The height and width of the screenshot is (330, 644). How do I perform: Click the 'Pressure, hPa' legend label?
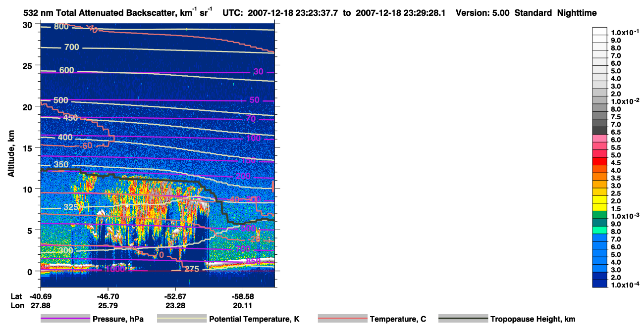click(x=118, y=319)
